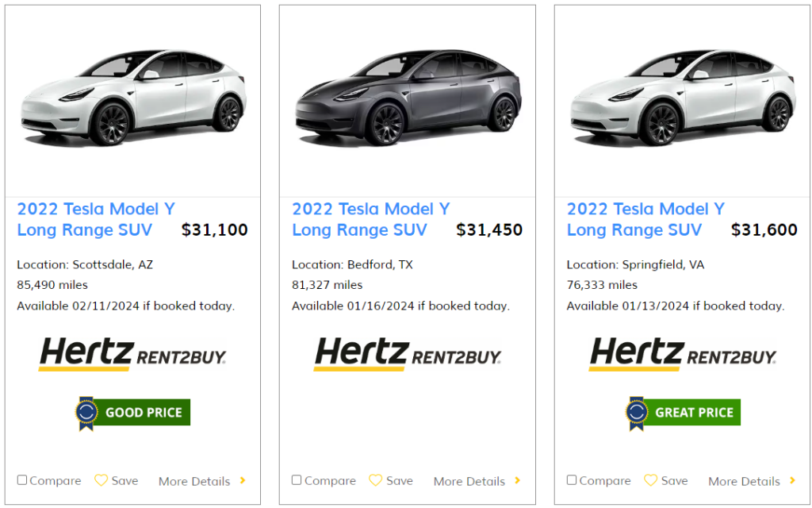The image size is (812, 508).
Task: Click the Great Price badge
Action: tap(683, 413)
